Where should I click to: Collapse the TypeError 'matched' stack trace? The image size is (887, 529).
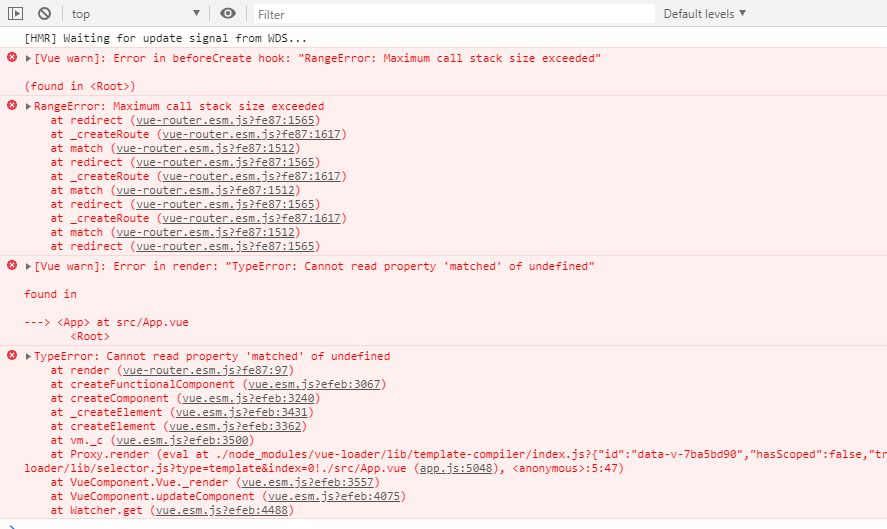coord(28,356)
